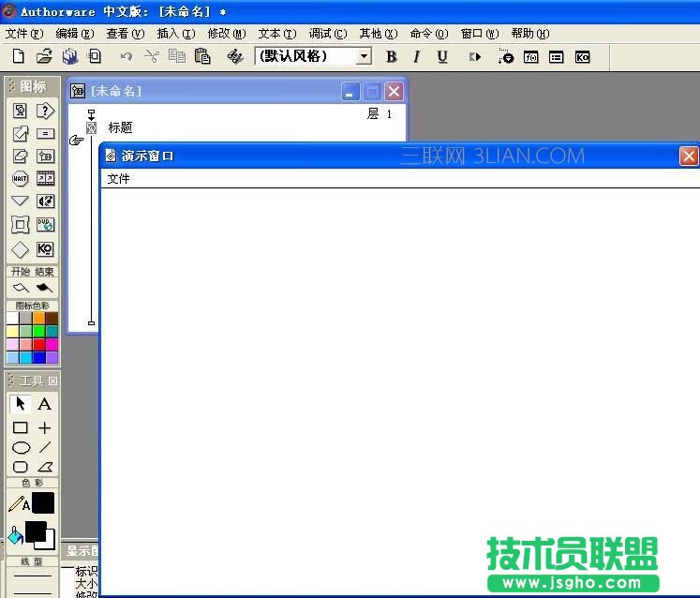Image resolution: width=700 pixels, height=598 pixels.
Task: Select the Erase icon in the palette
Action: coord(20,156)
